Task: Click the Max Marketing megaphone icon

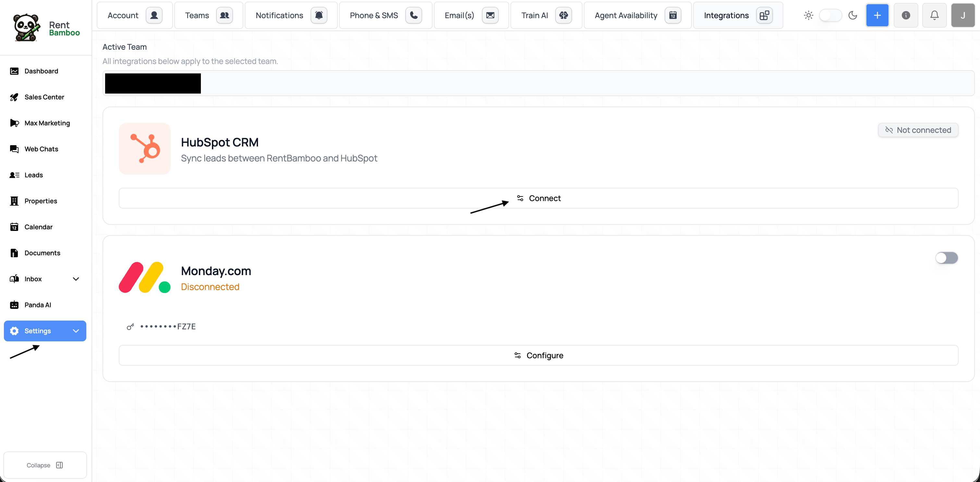Action: tap(14, 123)
